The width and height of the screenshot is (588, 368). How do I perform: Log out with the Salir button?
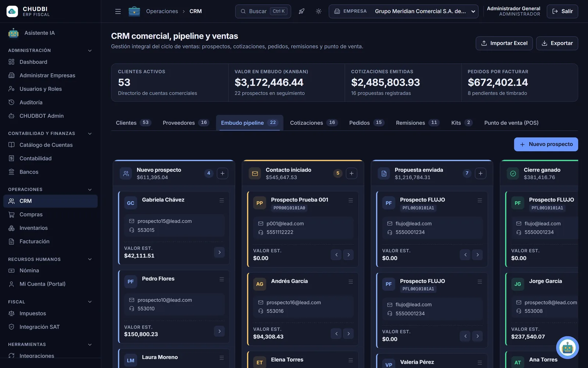point(562,11)
